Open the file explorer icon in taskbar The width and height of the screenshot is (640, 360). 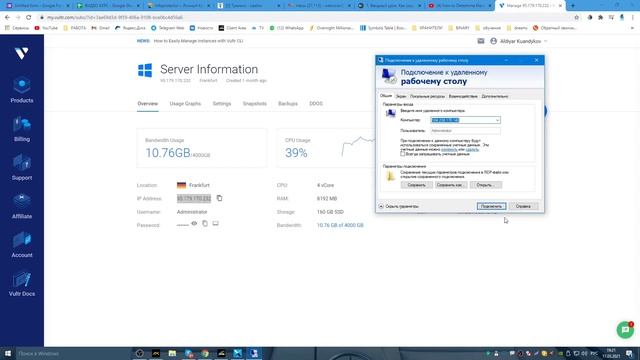click(x=172, y=353)
